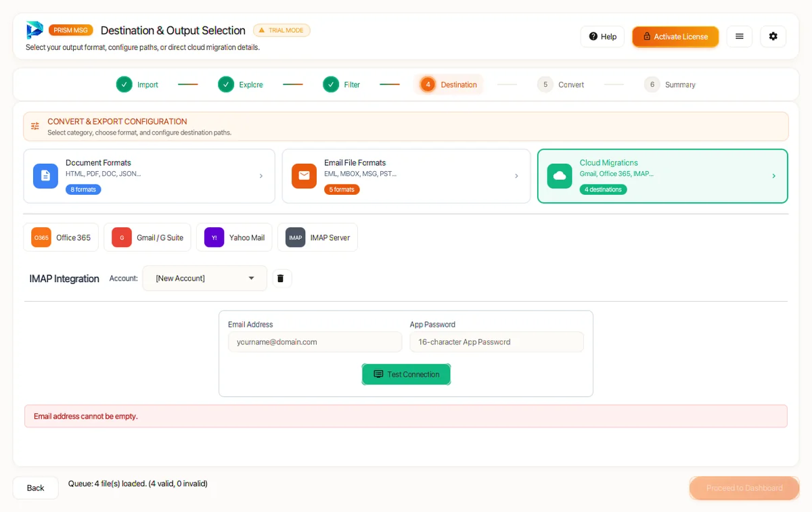812x512 pixels.
Task: Click the TRIAL MODE badge
Action: coord(281,30)
